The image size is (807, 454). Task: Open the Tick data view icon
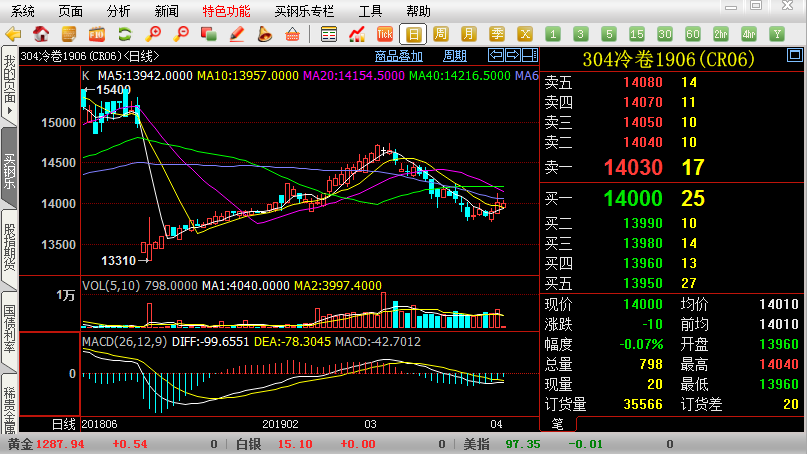pos(384,34)
